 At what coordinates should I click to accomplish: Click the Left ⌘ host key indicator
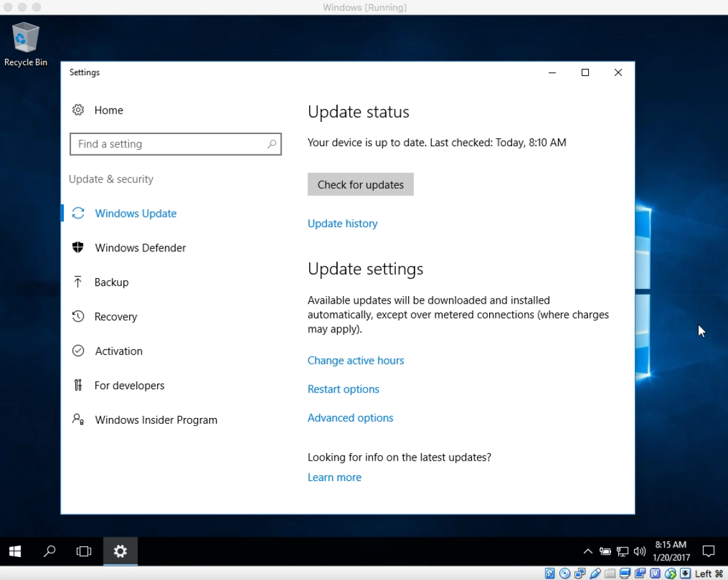pos(709,574)
